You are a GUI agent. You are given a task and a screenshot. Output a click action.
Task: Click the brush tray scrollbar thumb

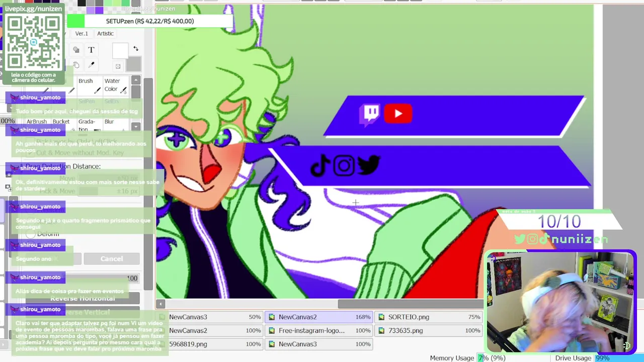[x=136, y=93]
